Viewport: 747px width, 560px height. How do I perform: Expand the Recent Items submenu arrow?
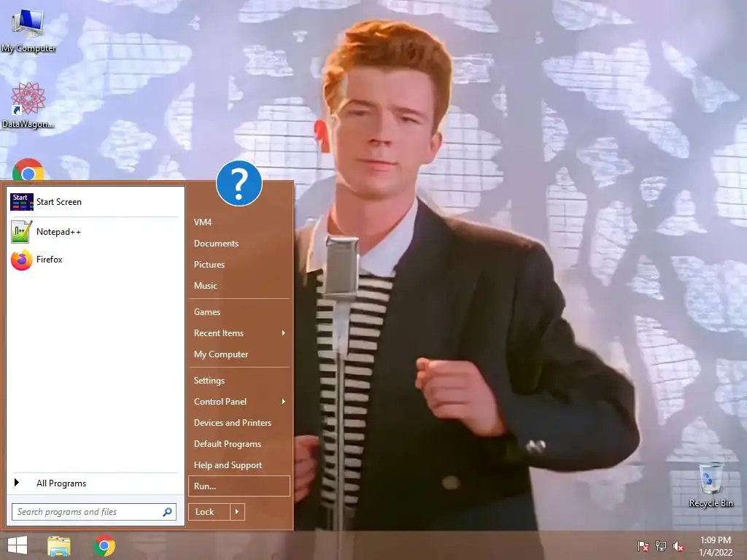point(284,332)
